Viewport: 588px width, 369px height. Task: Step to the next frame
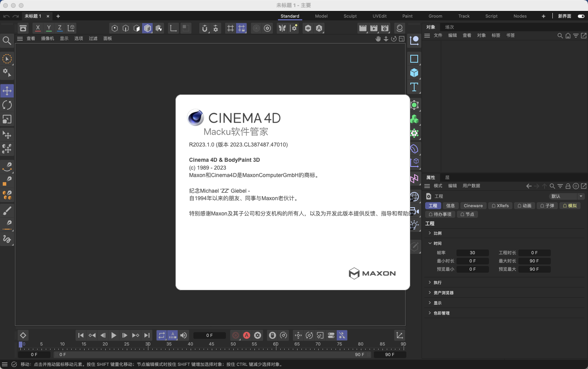tap(124, 335)
